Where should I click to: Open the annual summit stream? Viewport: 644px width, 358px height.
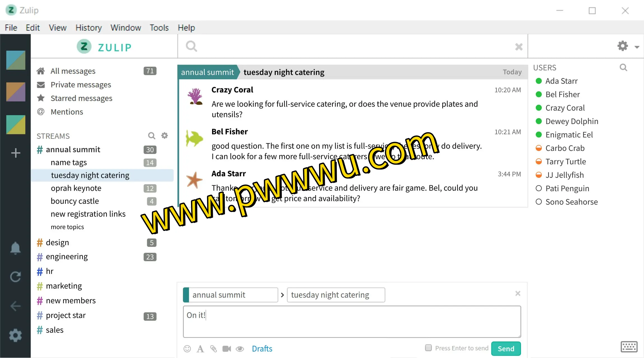[73, 149]
